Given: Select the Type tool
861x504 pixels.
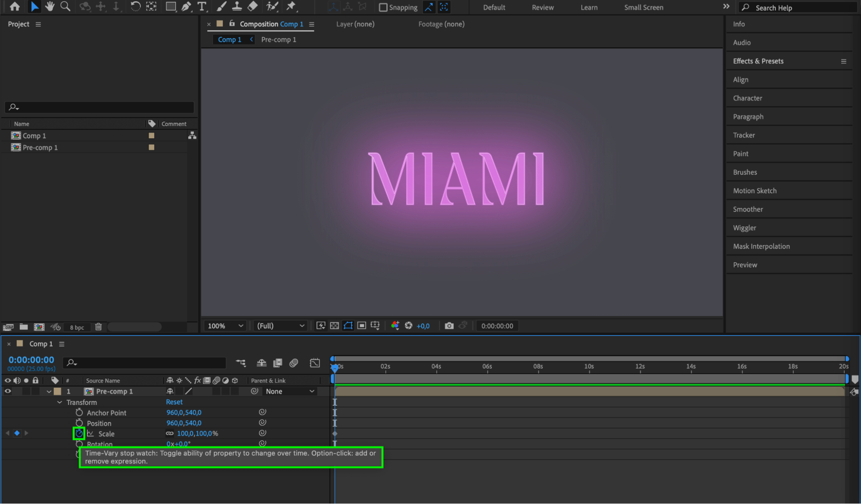Looking at the screenshot, I should pyautogui.click(x=202, y=6).
